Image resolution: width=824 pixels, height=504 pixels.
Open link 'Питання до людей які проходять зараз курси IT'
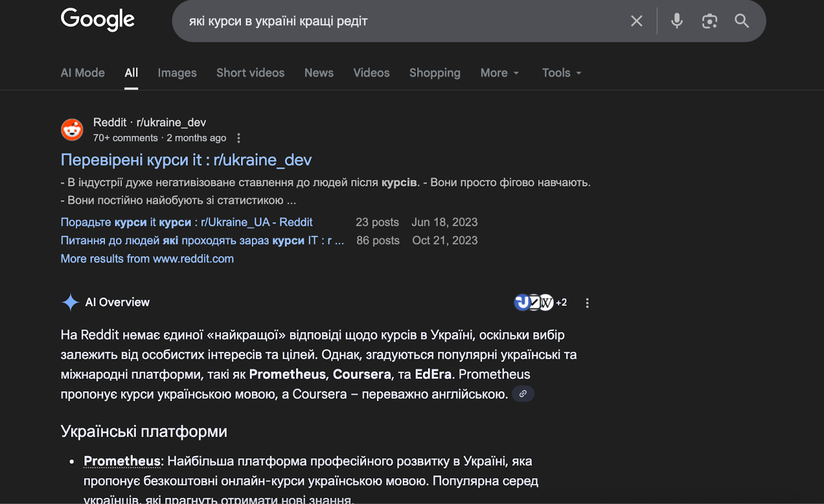click(x=202, y=240)
